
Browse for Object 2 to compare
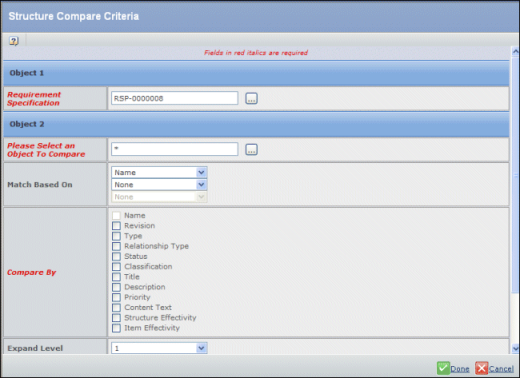tap(251, 150)
